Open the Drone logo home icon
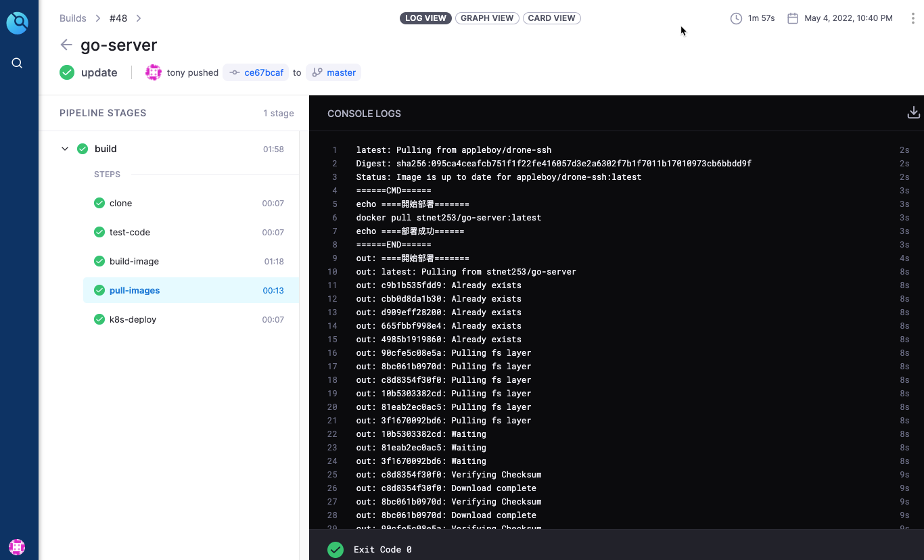Image resolution: width=924 pixels, height=560 pixels. pyautogui.click(x=18, y=23)
